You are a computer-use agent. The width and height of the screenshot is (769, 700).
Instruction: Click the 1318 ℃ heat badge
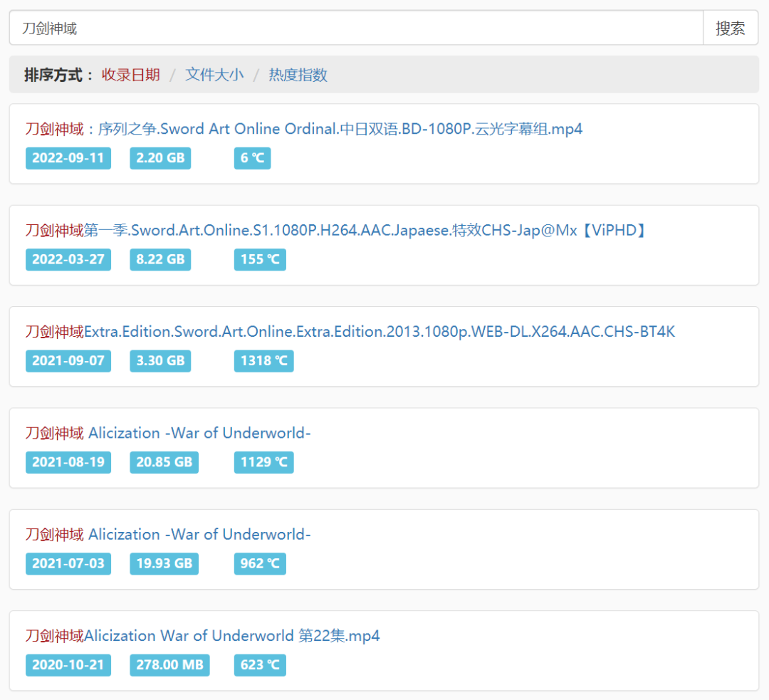(x=264, y=361)
